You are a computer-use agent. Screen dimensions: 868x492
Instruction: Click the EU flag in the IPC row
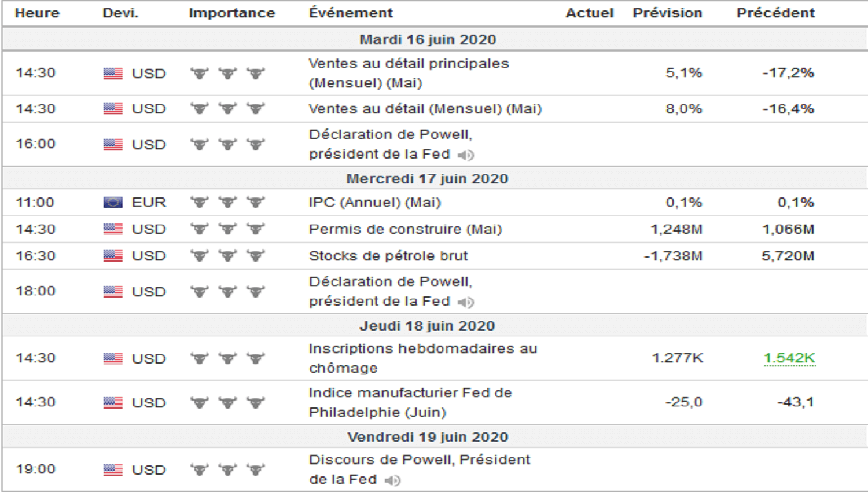coord(113,203)
